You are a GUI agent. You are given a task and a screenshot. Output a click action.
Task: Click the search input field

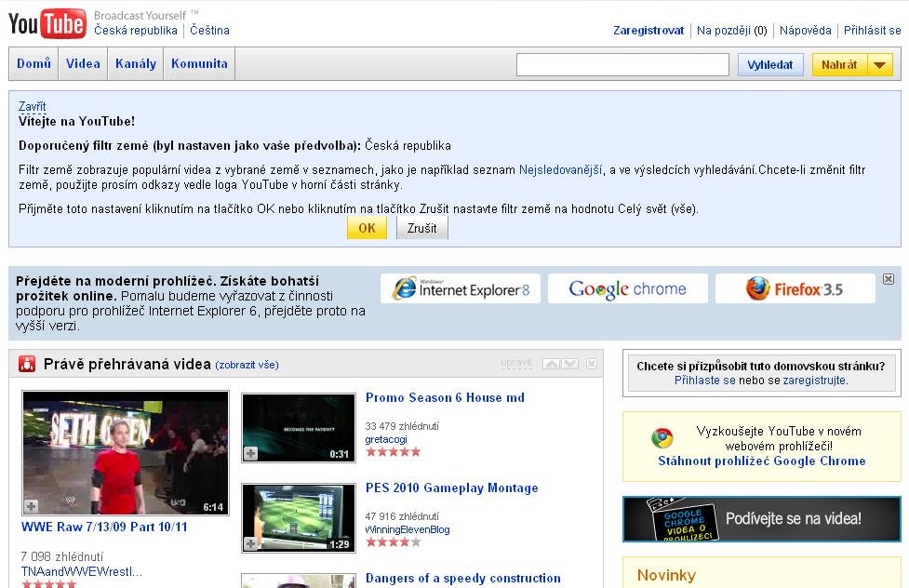point(622,65)
